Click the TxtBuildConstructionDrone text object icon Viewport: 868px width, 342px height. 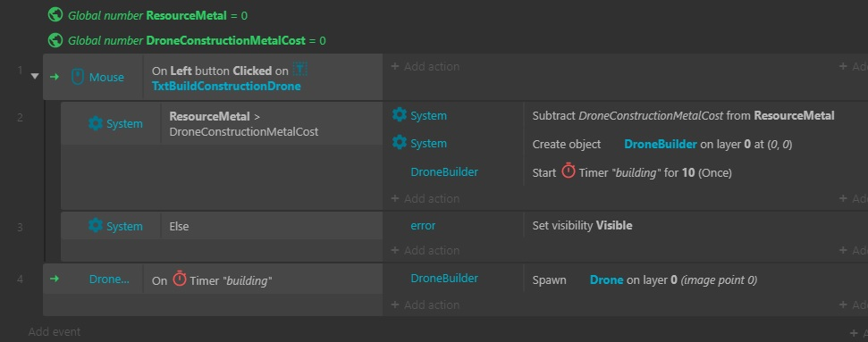299,70
